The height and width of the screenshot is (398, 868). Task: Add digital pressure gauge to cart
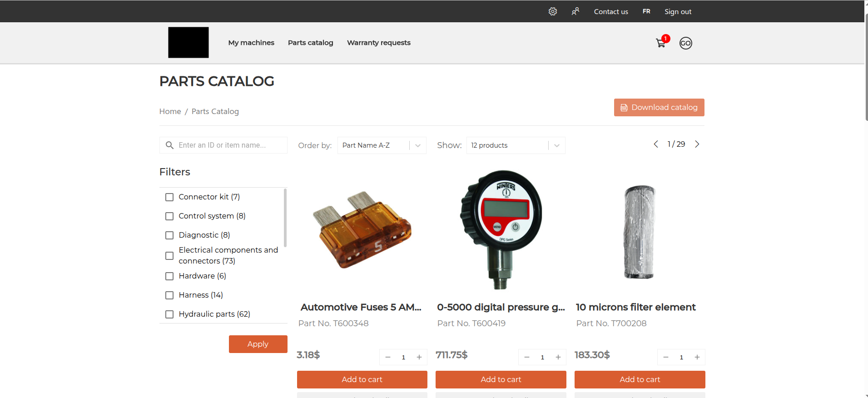click(501, 379)
